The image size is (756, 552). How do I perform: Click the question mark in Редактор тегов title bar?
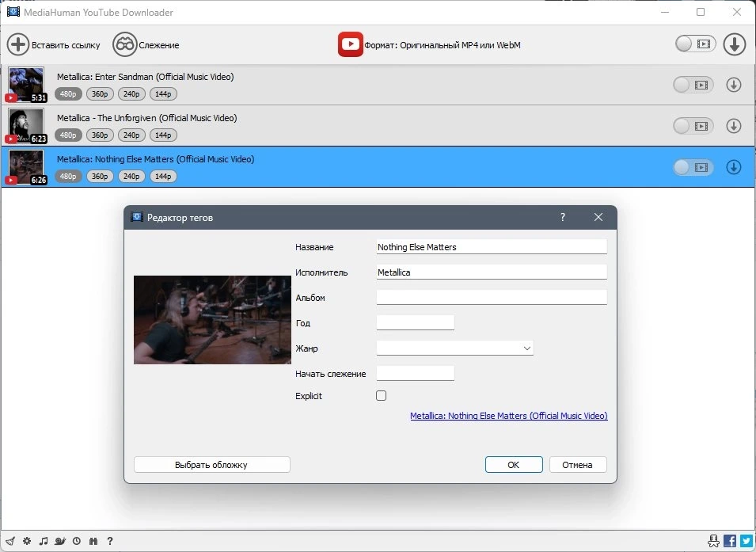click(x=563, y=217)
